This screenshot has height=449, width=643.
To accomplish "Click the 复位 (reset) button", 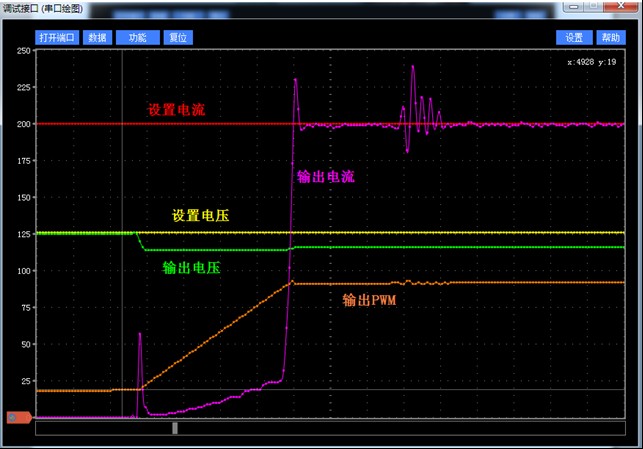I will pos(178,38).
